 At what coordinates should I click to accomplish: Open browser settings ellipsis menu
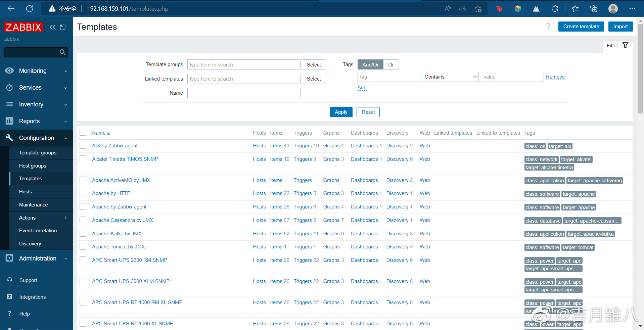[x=632, y=9]
